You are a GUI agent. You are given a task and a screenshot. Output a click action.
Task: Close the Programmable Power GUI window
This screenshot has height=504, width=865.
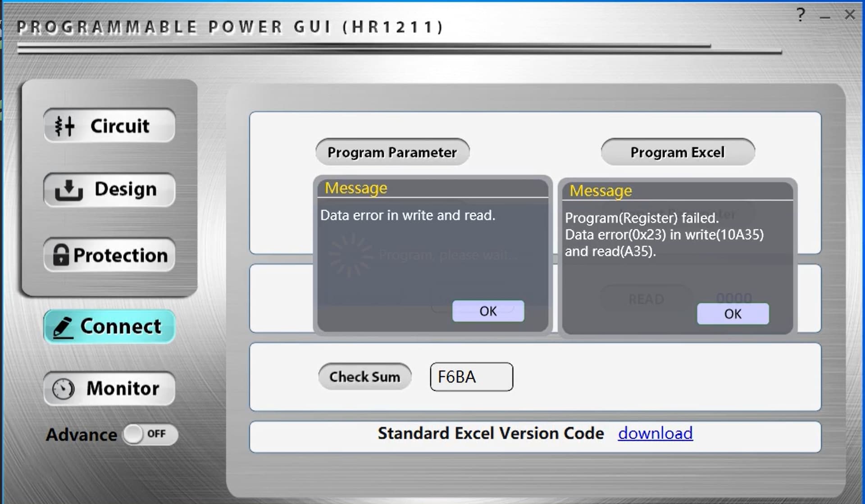click(850, 15)
